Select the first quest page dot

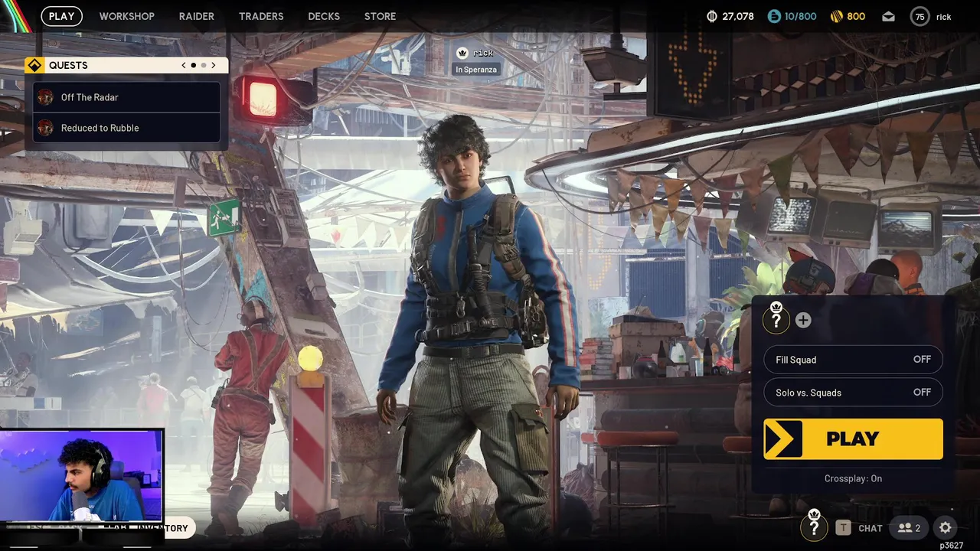click(x=194, y=66)
